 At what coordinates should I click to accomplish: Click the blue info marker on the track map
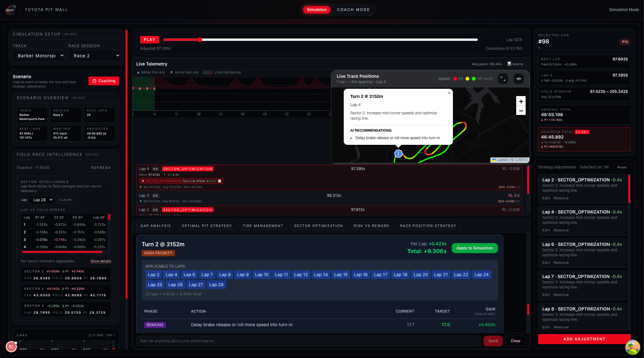click(398, 154)
